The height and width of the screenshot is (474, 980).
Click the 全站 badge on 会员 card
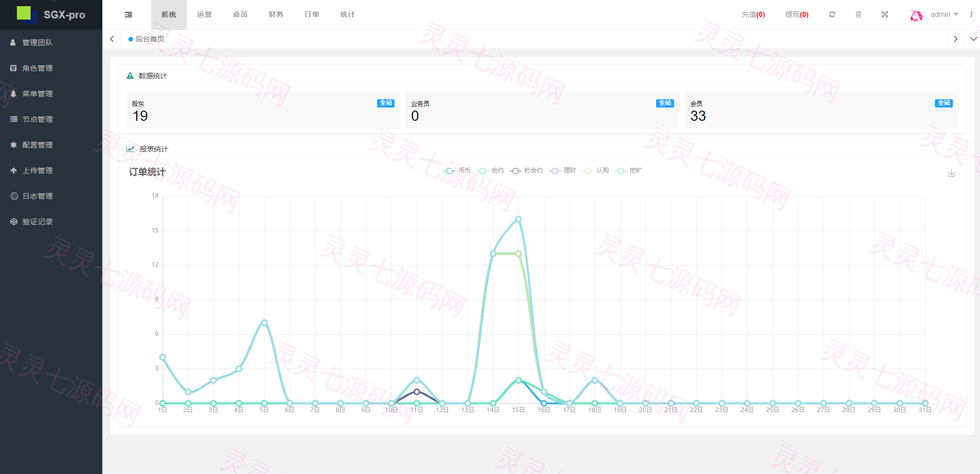[x=944, y=103]
